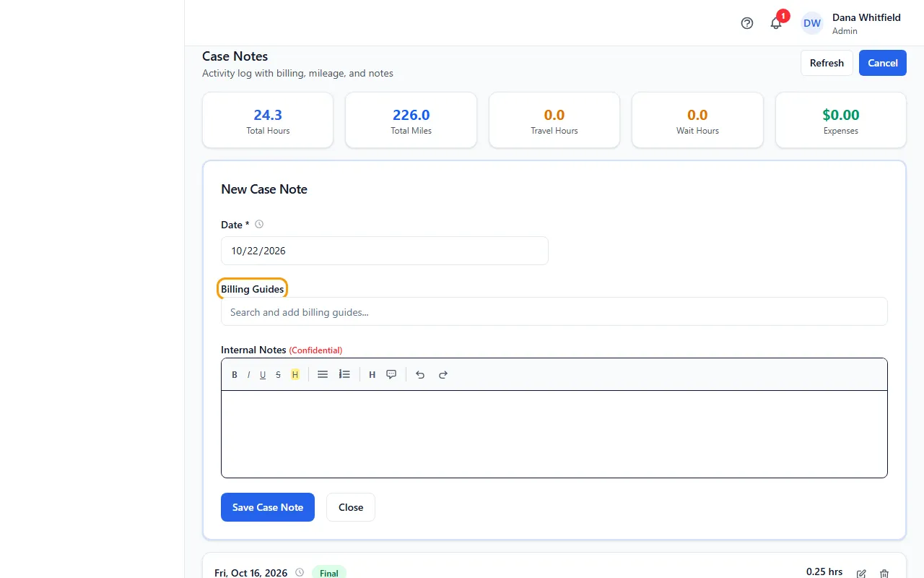Viewport: 924px width, 578px height.
Task: Click the Final status badge
Action: 329,572
